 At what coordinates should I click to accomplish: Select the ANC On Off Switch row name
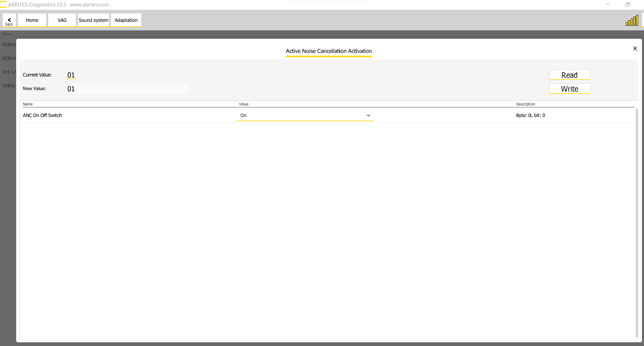coord(42,115)
